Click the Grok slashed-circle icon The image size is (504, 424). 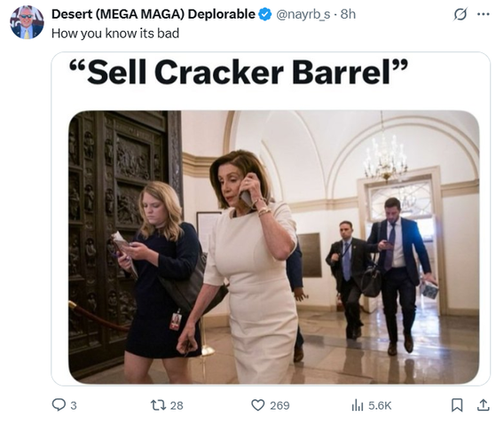pyautogui.click(x=460, y=14)
